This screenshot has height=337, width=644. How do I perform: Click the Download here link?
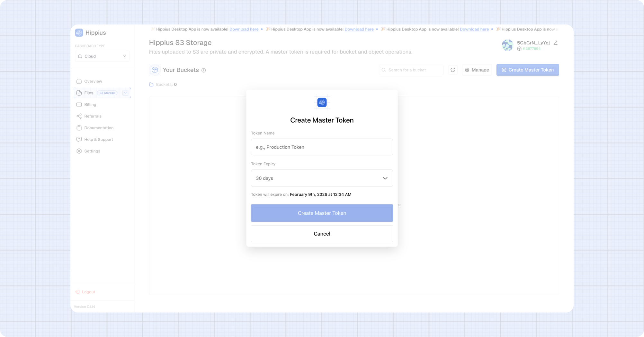tap(244, 29)
